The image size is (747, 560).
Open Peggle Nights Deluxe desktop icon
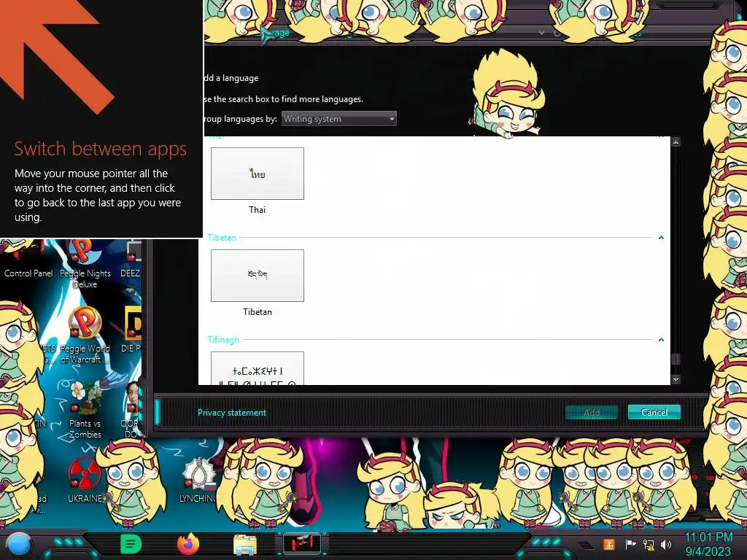[x=85, y=264]
